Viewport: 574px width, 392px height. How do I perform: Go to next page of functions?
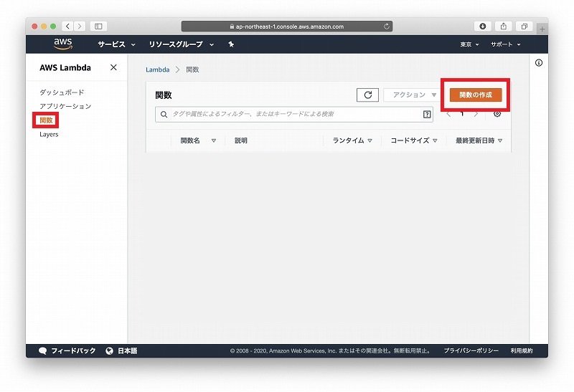point(476,114)
